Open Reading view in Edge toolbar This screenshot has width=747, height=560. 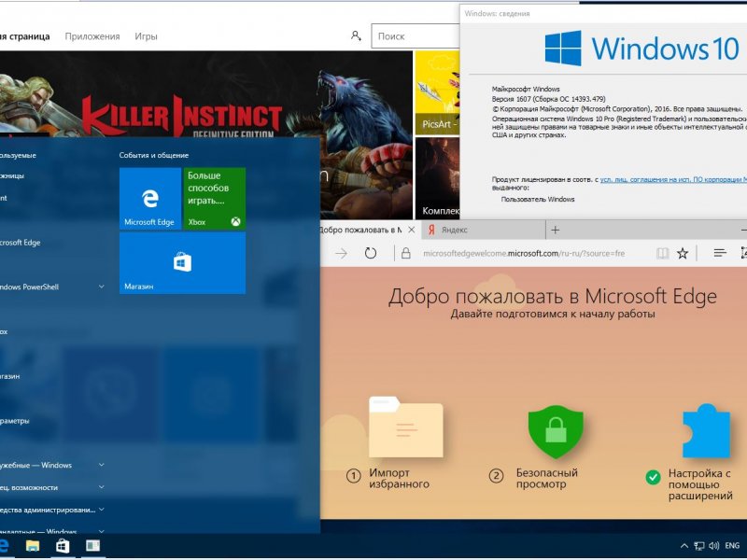point(662,253)
